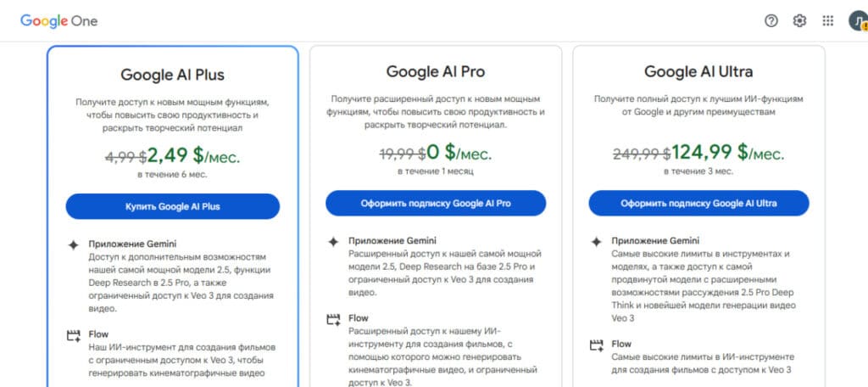Click Gemini sparkle icon in AI Pro card
The height and width of the screenshot is (387, 868).
[332, 242]
